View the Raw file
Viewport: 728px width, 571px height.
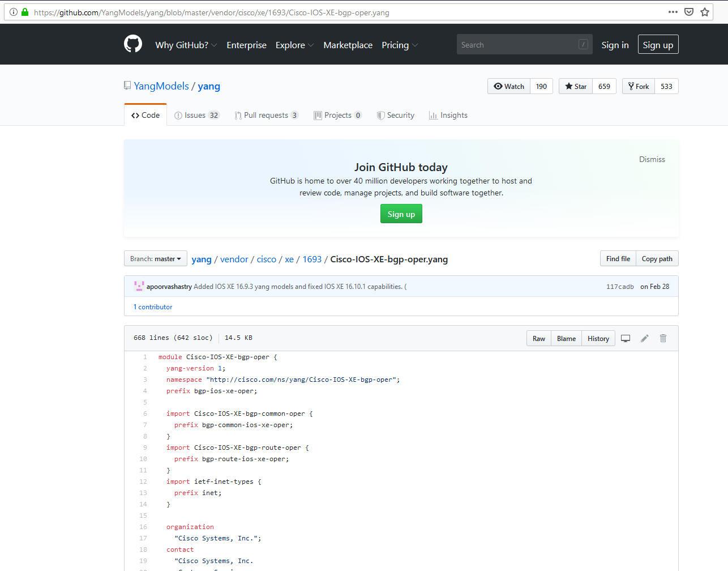539,338
